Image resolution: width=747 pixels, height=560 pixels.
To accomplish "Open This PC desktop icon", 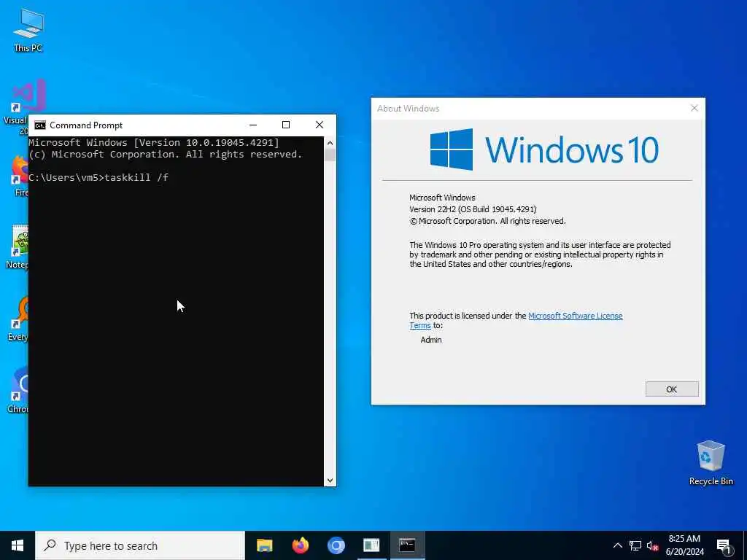I will point(28,29).
